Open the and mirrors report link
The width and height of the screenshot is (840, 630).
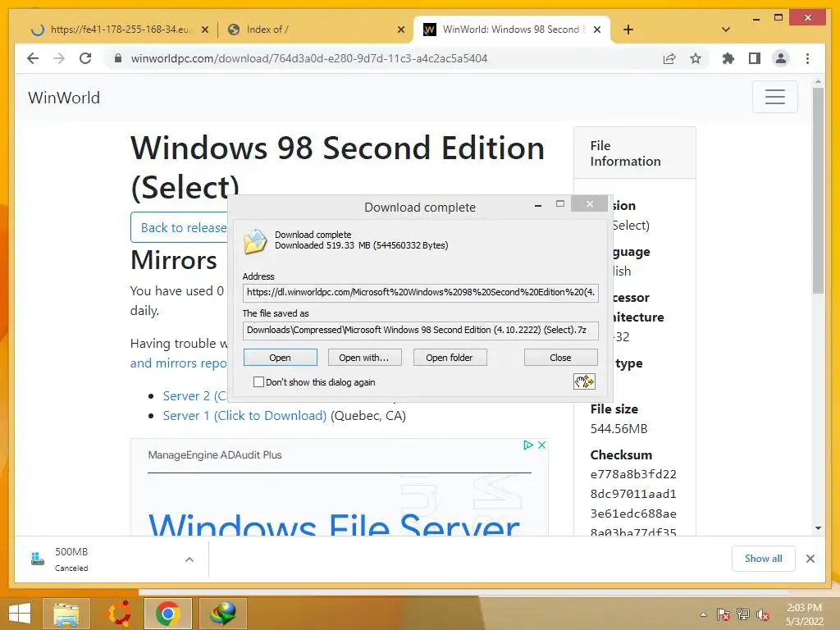point(179,363)
